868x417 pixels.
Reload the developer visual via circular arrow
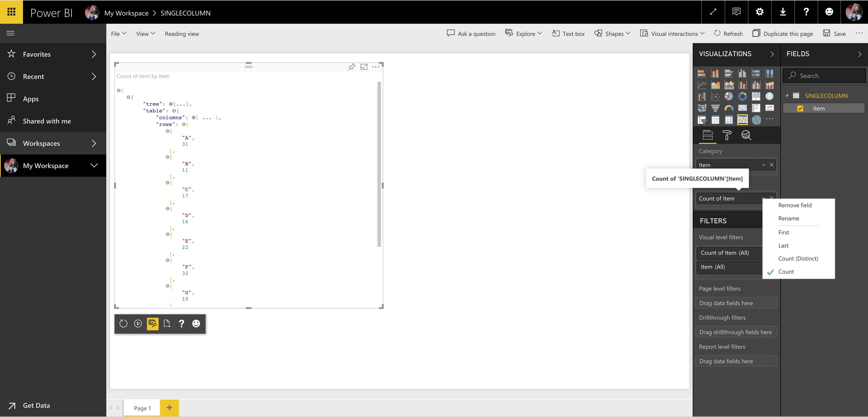pos(123,324)
